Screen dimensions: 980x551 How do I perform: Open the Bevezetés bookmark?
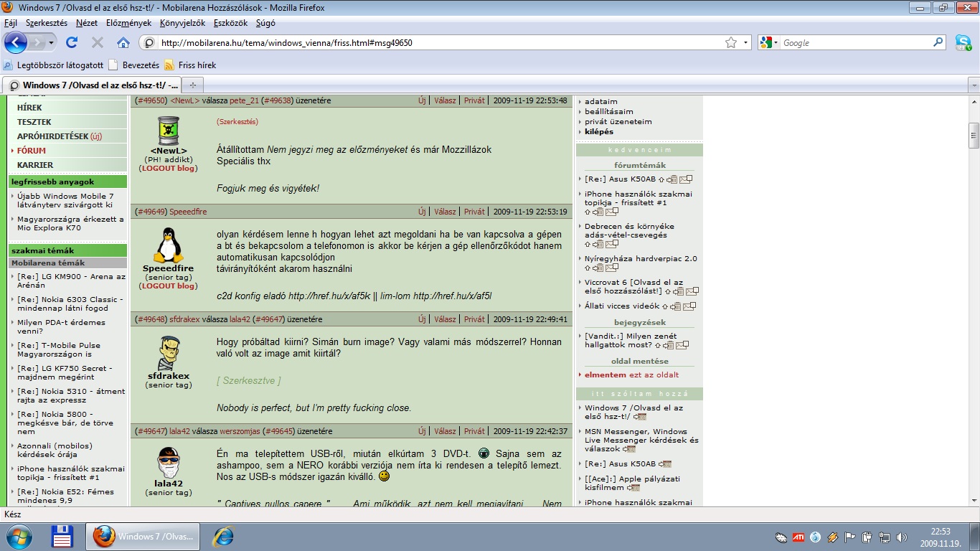(x=133, y=65)
